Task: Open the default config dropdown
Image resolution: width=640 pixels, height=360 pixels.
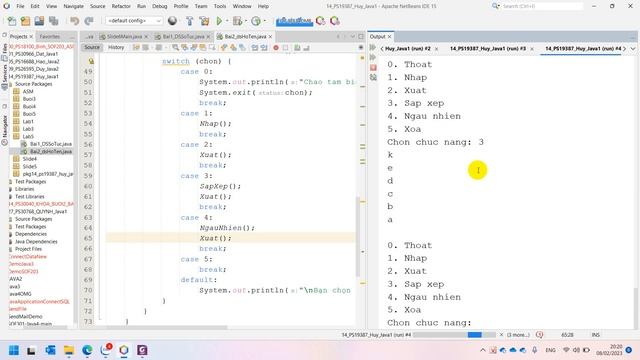Action: [x=134, y=21]
